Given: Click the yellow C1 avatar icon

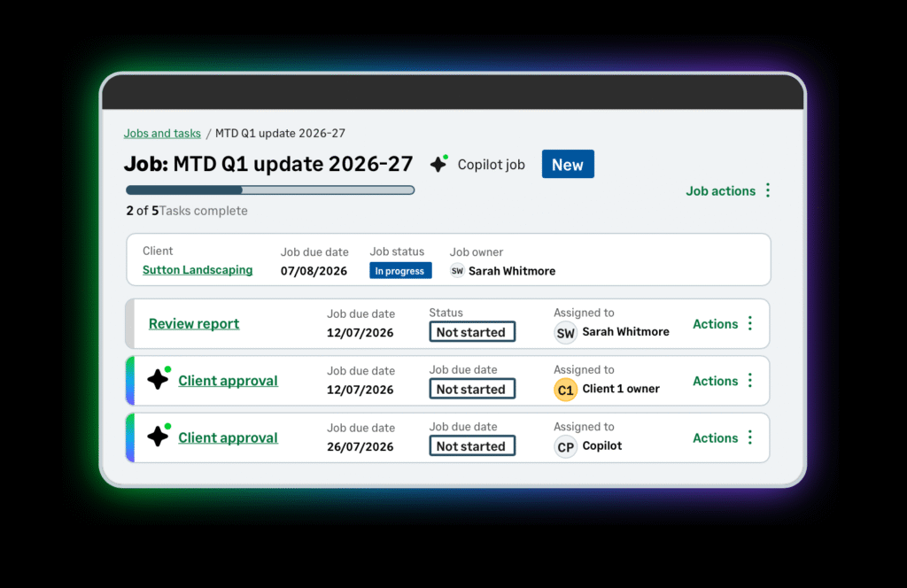Looking at the screenshot, I should click(x=565, y=390).
